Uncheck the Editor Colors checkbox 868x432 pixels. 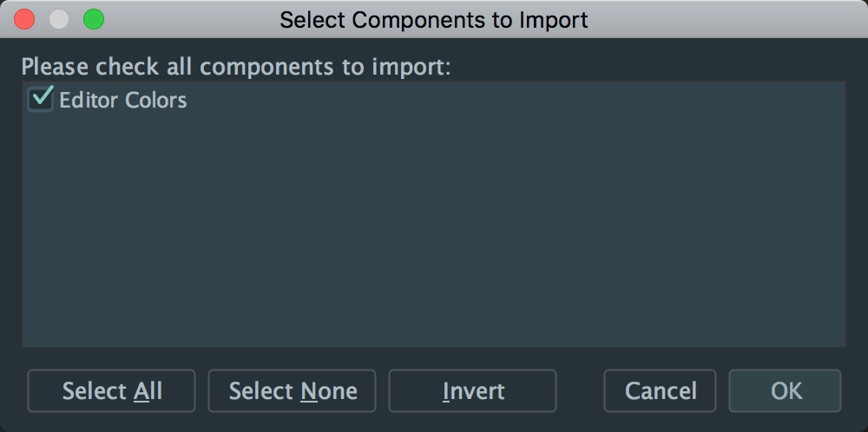pyautogui.click(x=41, y=100)
